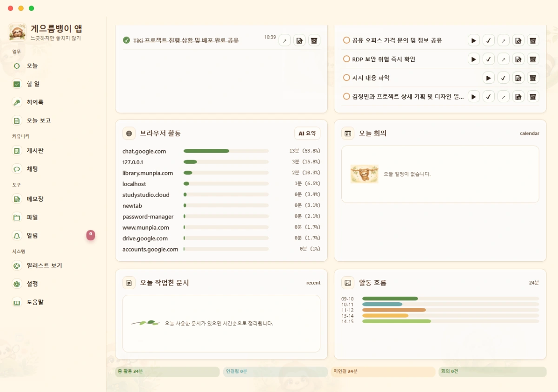Screen dimensions: 558x392
Task: Mark 김정민과 프로젝트 done with checkmark button
Action: coord(488,97)
